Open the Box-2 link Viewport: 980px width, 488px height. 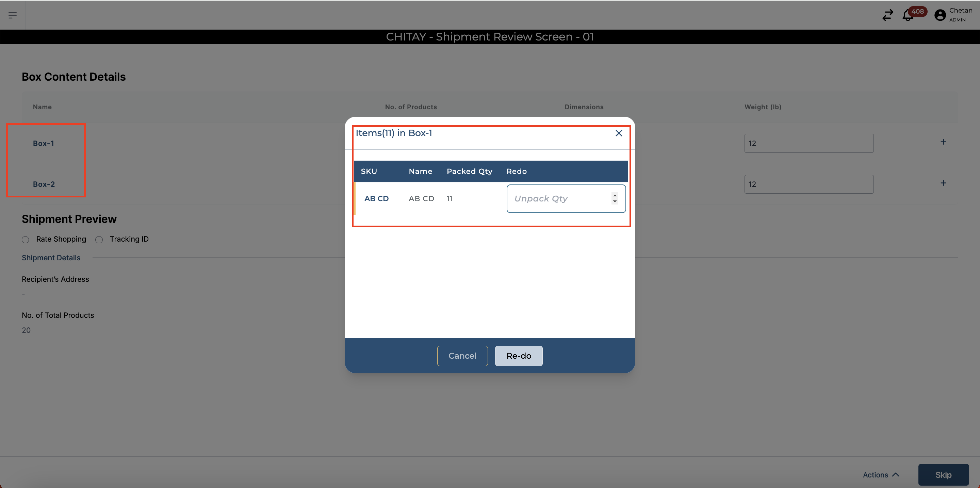click(44, 184)
